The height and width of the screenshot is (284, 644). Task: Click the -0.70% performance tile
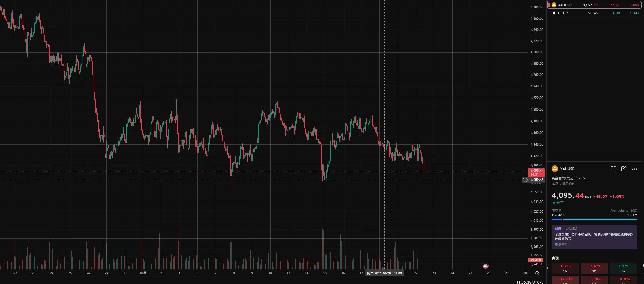point(624,280)
